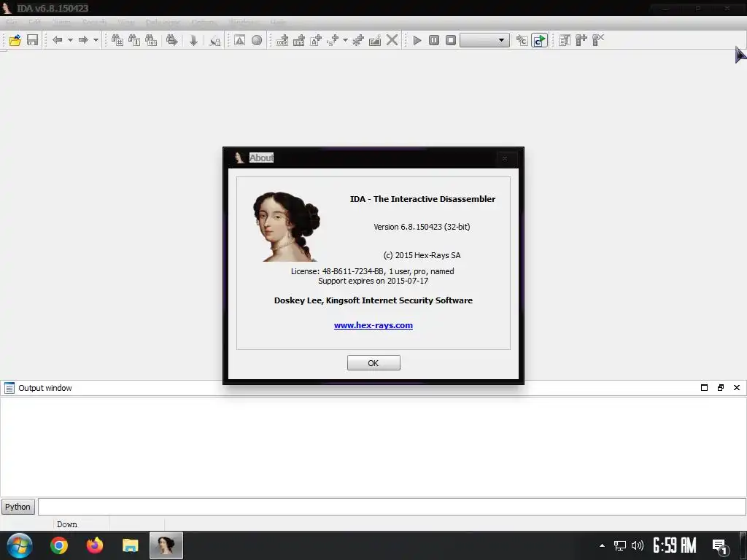Click the CODE convert toolbar icon

coord(282,40)
